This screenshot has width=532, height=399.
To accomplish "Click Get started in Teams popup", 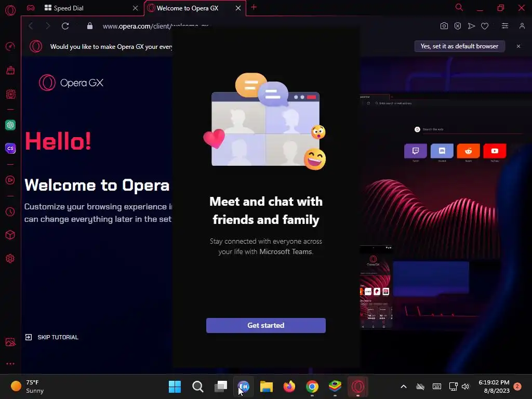I will point(266,325).
